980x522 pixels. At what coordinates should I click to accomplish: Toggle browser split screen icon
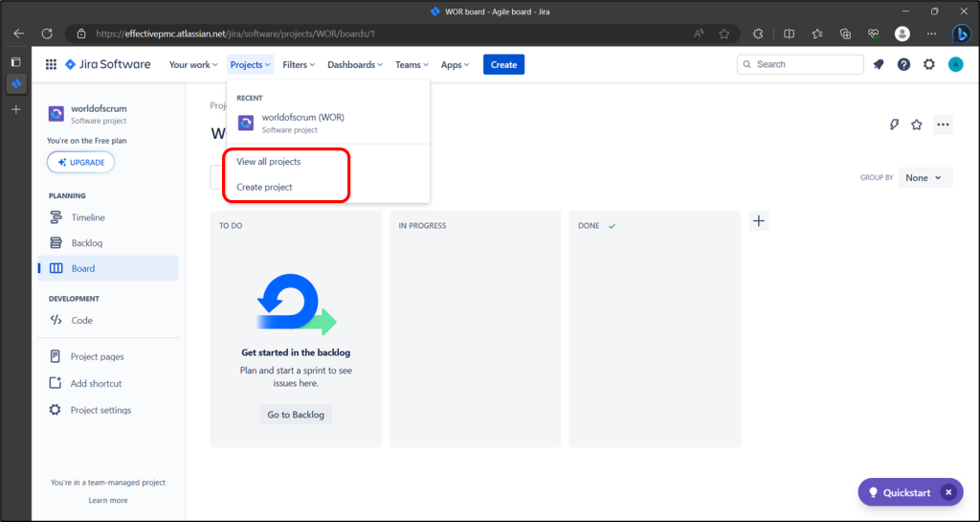point(789,34)
